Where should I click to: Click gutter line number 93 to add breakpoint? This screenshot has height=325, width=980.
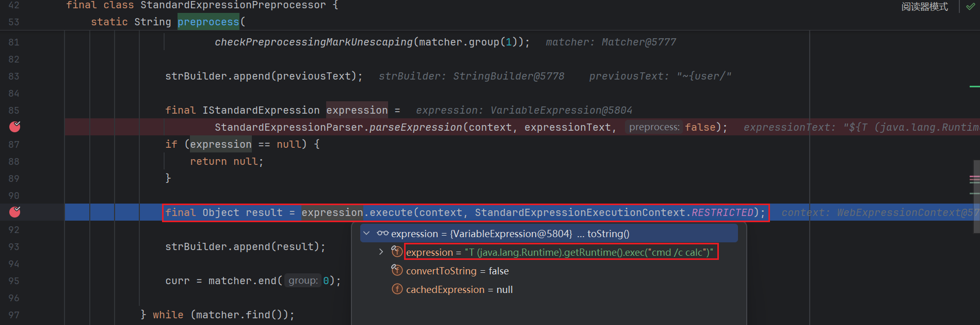point(14,246)
